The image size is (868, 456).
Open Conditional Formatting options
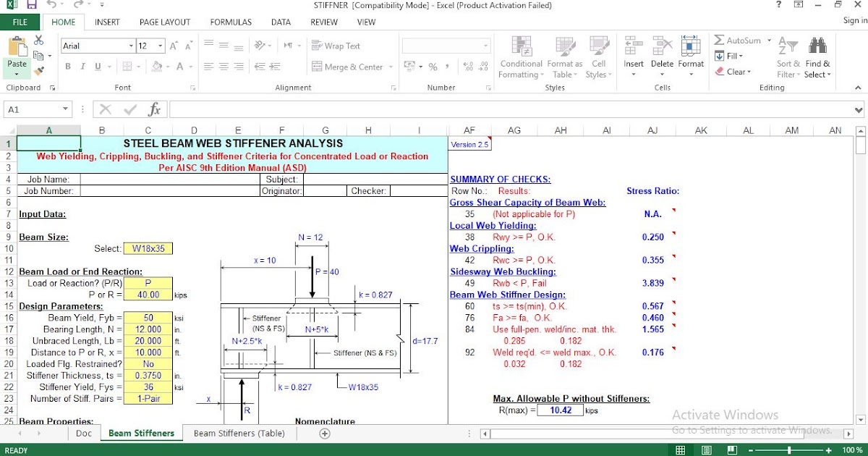point(520,58)
